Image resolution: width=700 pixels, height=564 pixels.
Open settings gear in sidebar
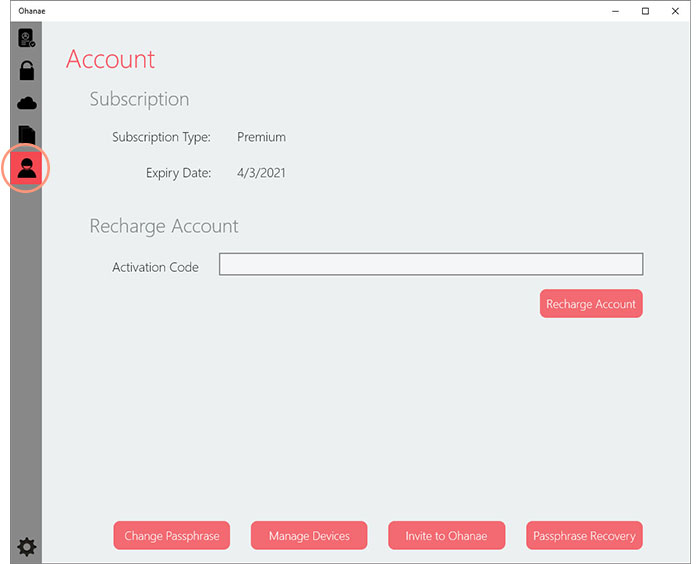26,547
